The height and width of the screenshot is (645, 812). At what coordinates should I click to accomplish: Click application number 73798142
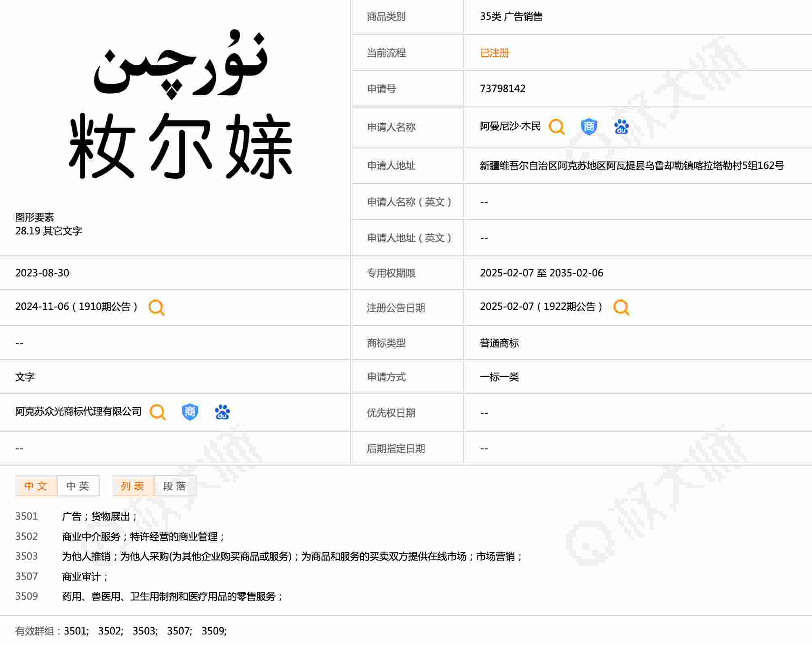[x=503, y=89]
